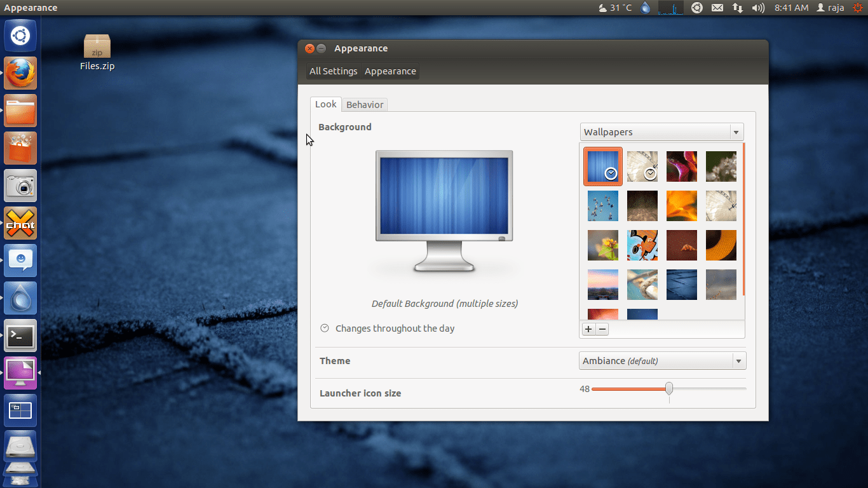Open the messaging speech bubble launcher icon
The width and height of the screenshot is (868, 488).
click(20, 261)
